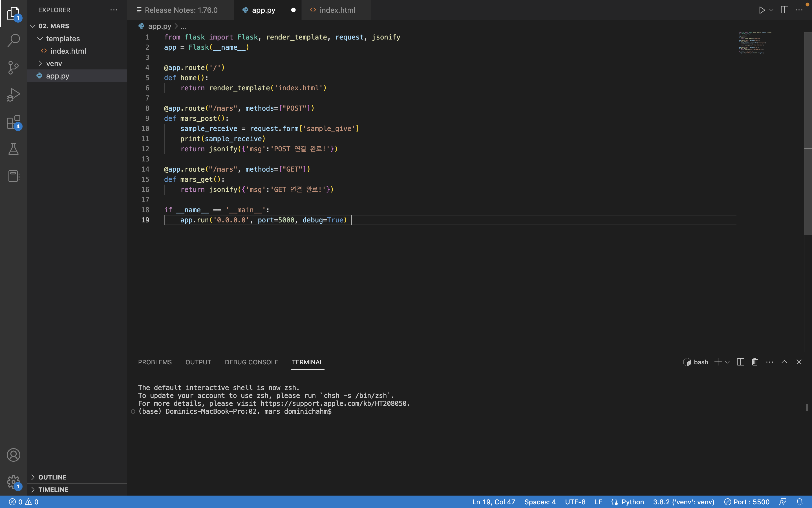This screenshot has height=508, width=812.
Task: Create a new terminal with plus icon
Action: point(718,362)
